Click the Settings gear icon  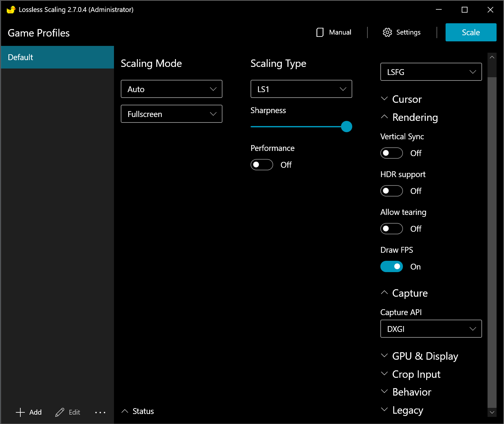pos(387,32)
